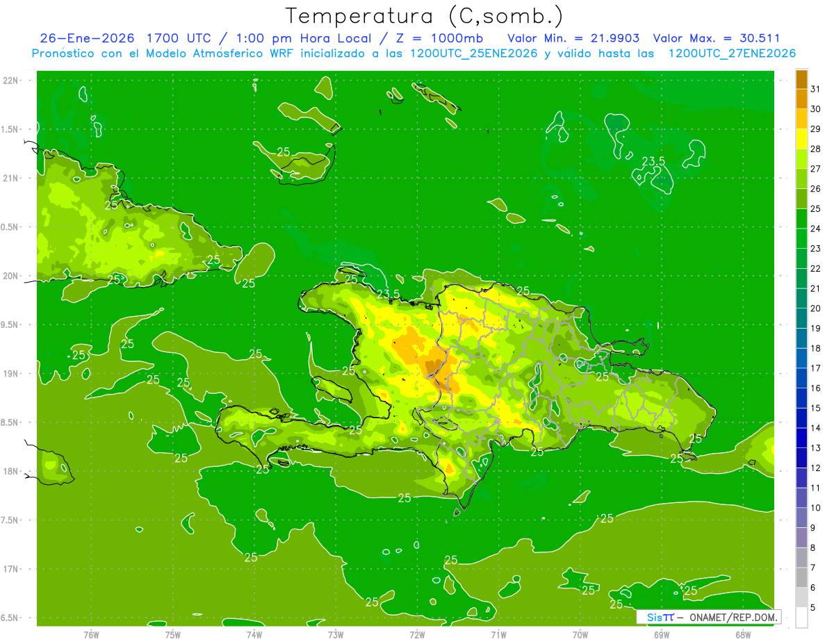This screenshot has height=644, width=834.
Task: Click the "23.5" contour label over northern Haiti
Action: point(388,294)
